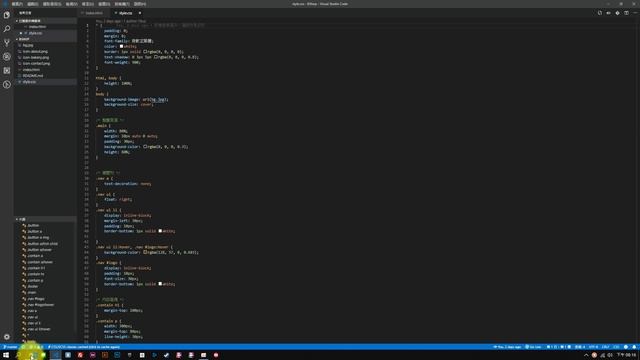The height and width of the screenshot is (360, 640).
Task: Open the More Actions ellipsis in the editor title bar
Action: 635,13
